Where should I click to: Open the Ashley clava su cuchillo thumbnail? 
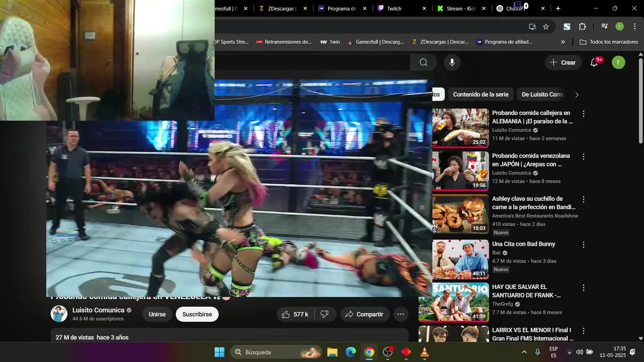click(460, 214)
